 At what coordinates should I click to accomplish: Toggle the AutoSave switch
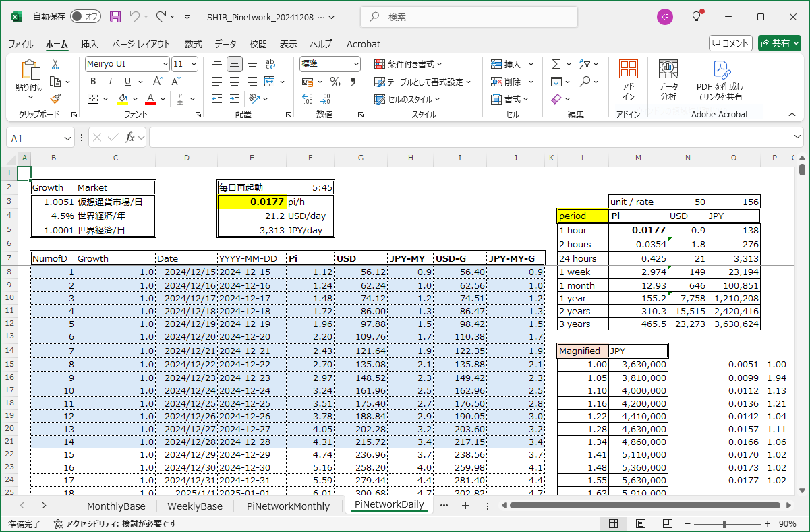(x=86, y=16)
